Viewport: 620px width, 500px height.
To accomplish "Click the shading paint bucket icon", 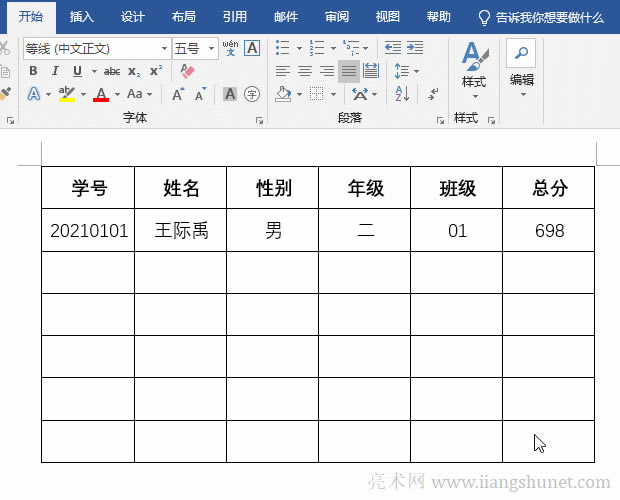I will pos(284,94).
